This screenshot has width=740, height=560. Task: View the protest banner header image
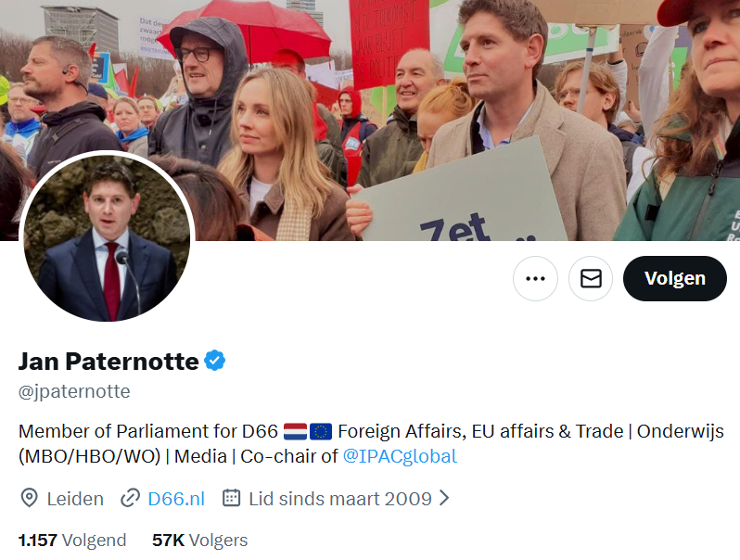coord(370,121)
